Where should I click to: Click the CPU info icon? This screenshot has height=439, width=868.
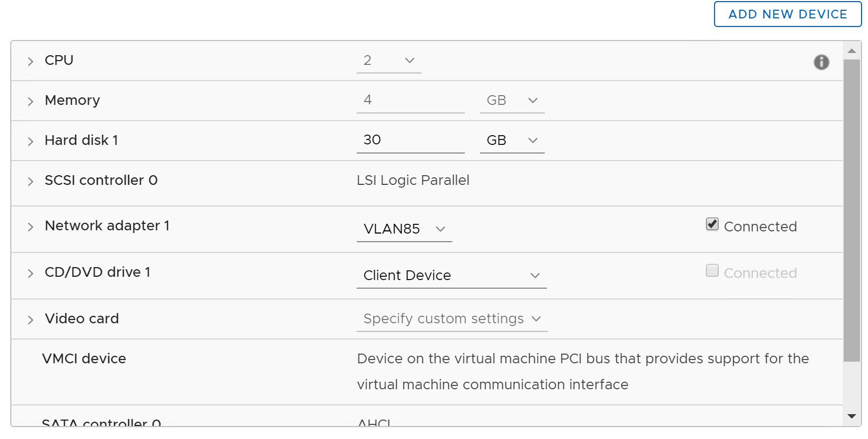click(x=821, y=62)
